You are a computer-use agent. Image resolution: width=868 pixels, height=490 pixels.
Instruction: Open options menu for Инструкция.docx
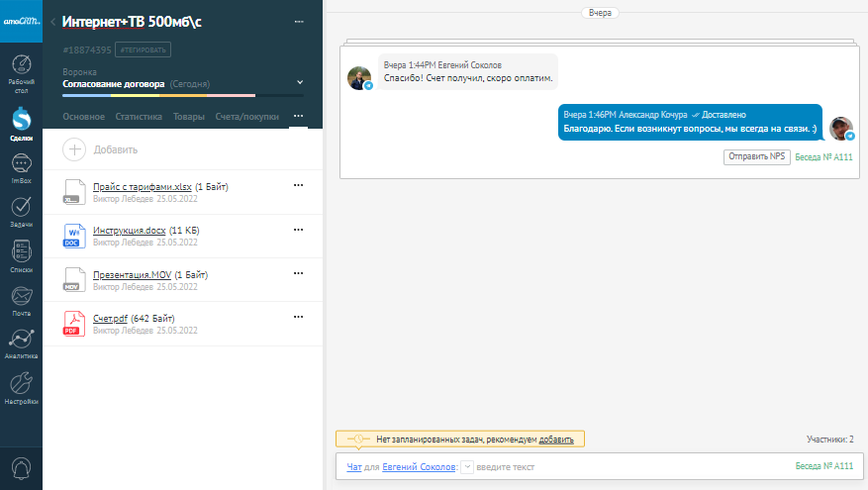click(x=298, y=230)
